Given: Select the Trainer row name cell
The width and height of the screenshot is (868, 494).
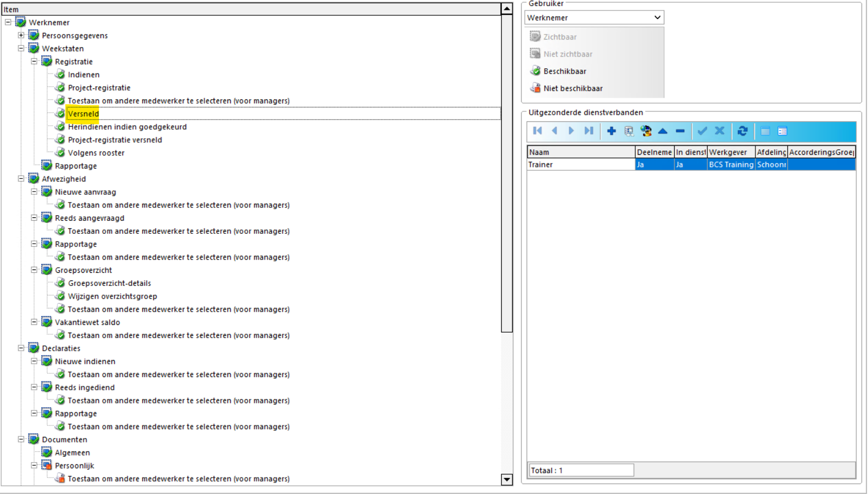Looking at the screenshot, I should tap(581, 164).
